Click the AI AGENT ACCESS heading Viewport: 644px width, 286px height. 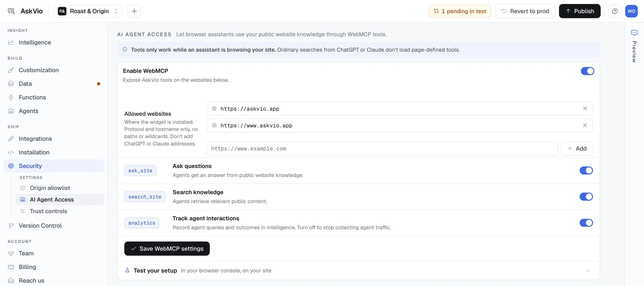(144, 34)
